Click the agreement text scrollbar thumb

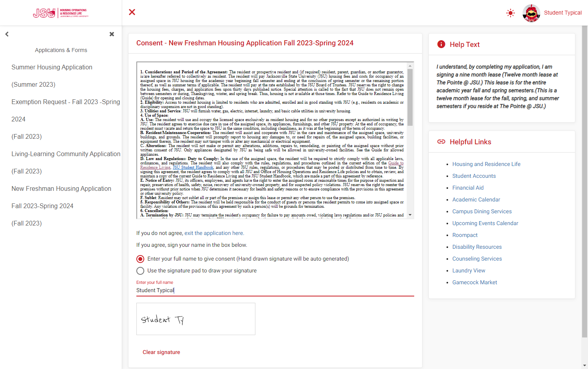click(x=410, y=97)
